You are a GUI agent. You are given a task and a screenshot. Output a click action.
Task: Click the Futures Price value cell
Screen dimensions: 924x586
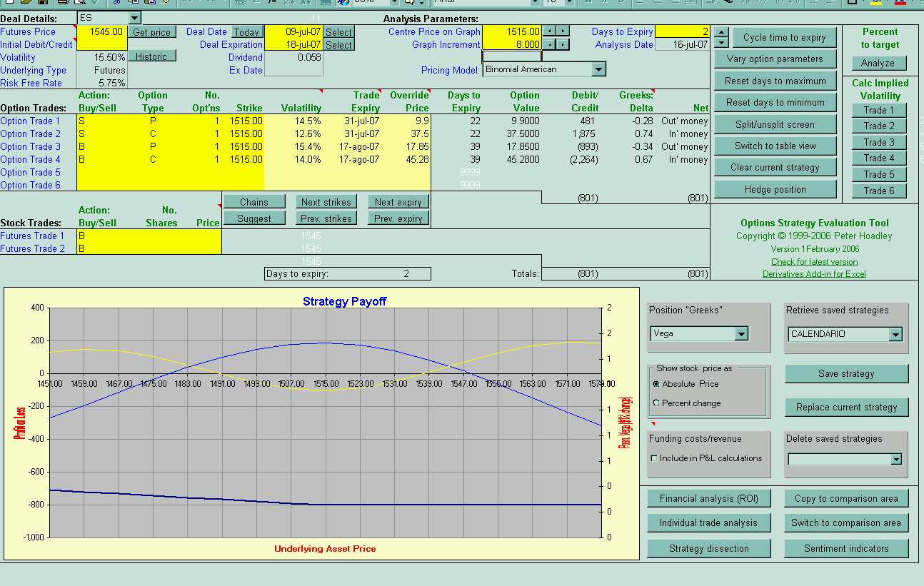click(101, 32)
